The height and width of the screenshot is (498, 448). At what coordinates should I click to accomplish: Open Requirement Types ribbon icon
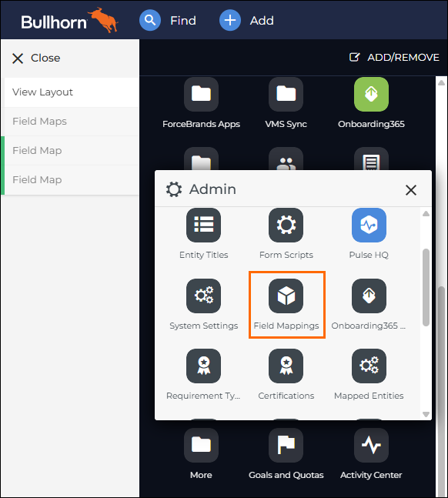point(204,366)
